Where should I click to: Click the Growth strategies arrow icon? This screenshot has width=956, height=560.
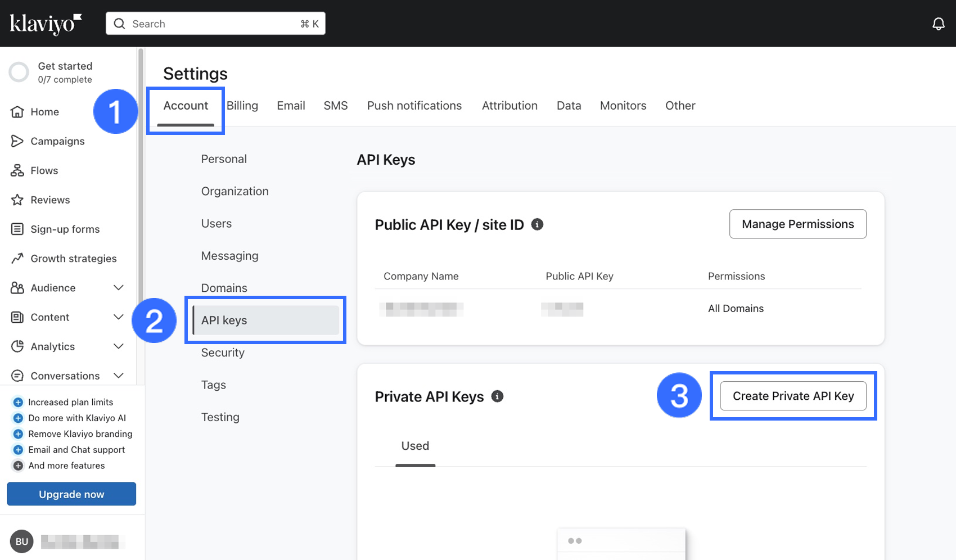click(x=17, y=258)
